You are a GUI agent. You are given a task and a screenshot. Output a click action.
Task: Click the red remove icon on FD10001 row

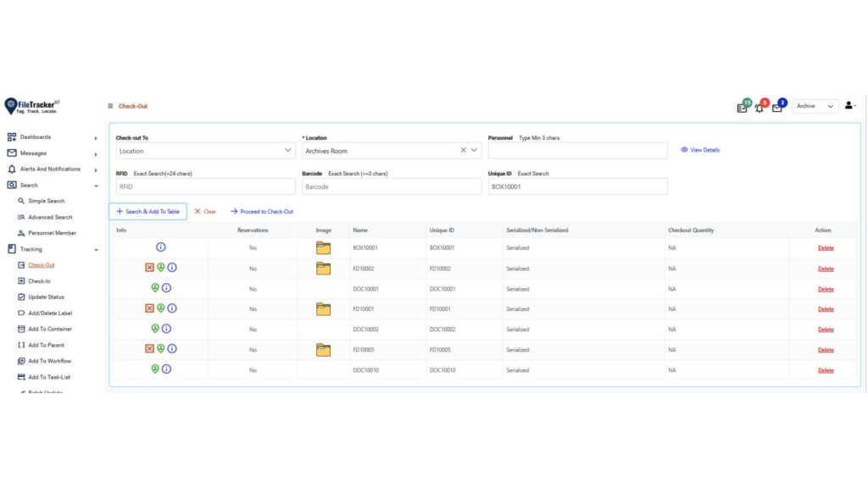[x=148, y=308]
